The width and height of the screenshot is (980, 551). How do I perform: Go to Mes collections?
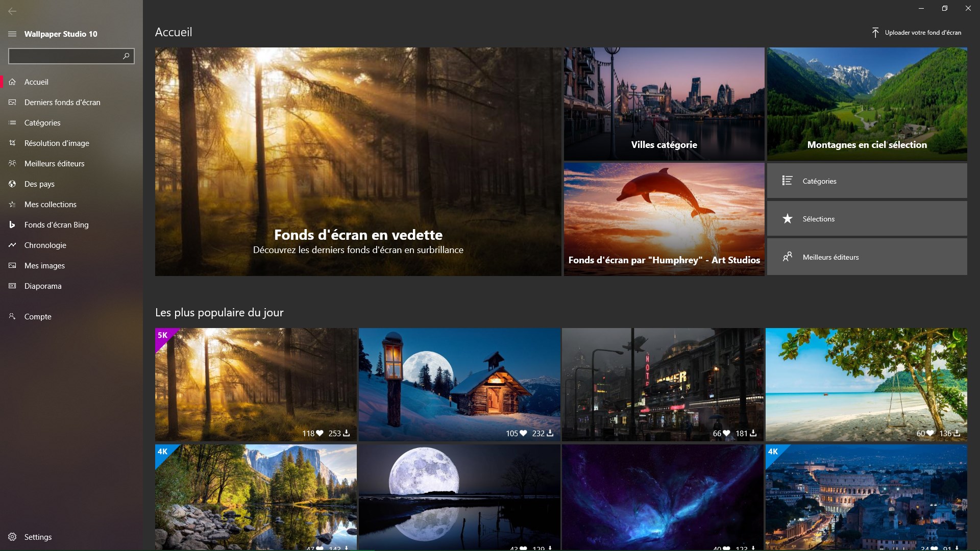(x=50, y=205)
